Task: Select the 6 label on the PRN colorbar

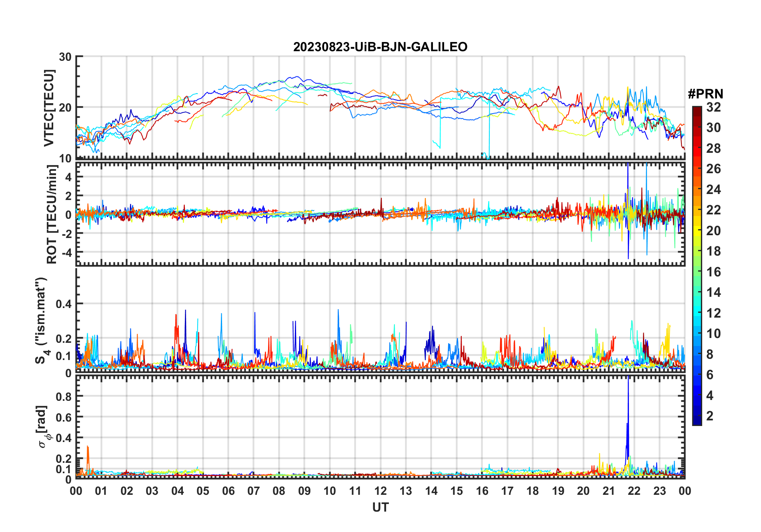Action: point(710,375)
